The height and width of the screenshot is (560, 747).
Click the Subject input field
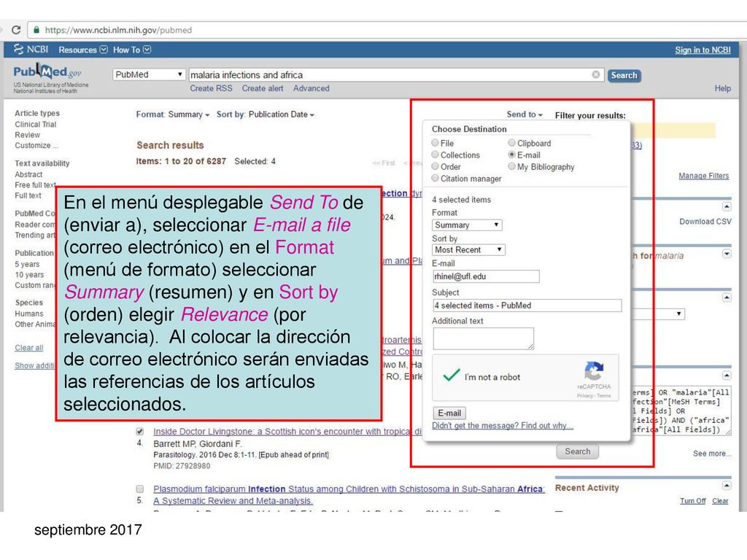point(527,306)
